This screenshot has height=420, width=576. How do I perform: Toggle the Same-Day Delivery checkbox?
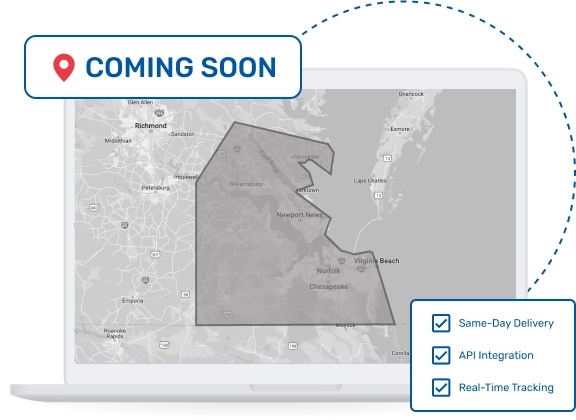click(441, 323)
